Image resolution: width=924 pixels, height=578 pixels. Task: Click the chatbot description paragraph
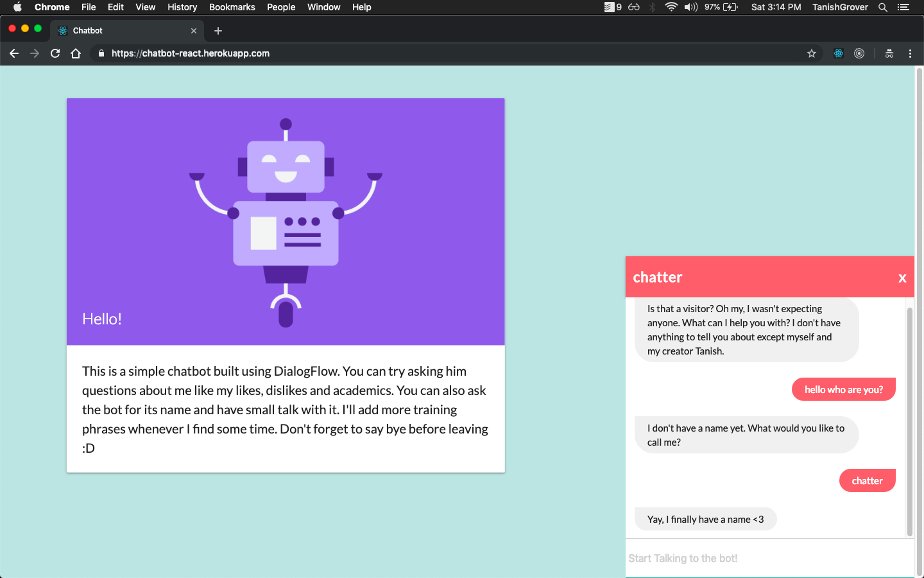286,409
